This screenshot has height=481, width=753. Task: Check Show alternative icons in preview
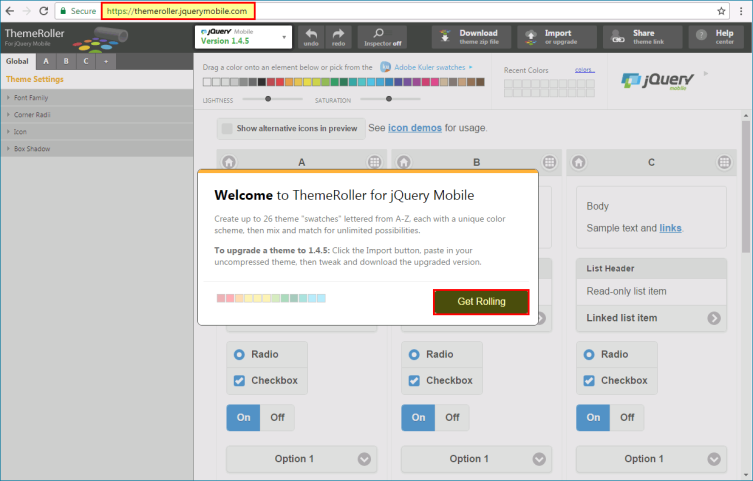click(227, 128)
